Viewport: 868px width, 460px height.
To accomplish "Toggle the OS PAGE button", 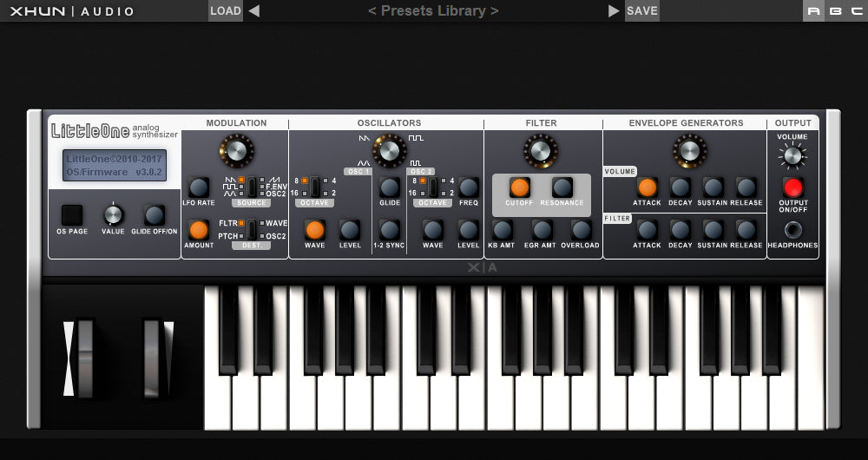I will (x=72, y=214).
